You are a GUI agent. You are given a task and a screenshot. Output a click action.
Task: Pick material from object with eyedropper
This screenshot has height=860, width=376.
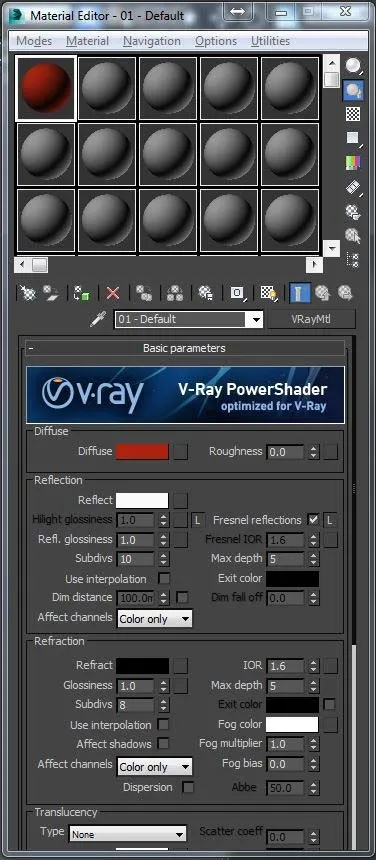99,319
